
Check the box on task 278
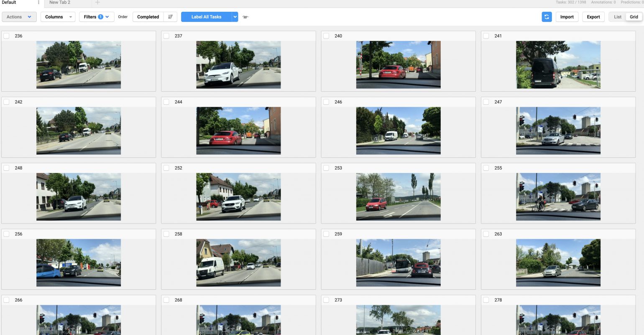pyautogui.click(x=486, y=300)
